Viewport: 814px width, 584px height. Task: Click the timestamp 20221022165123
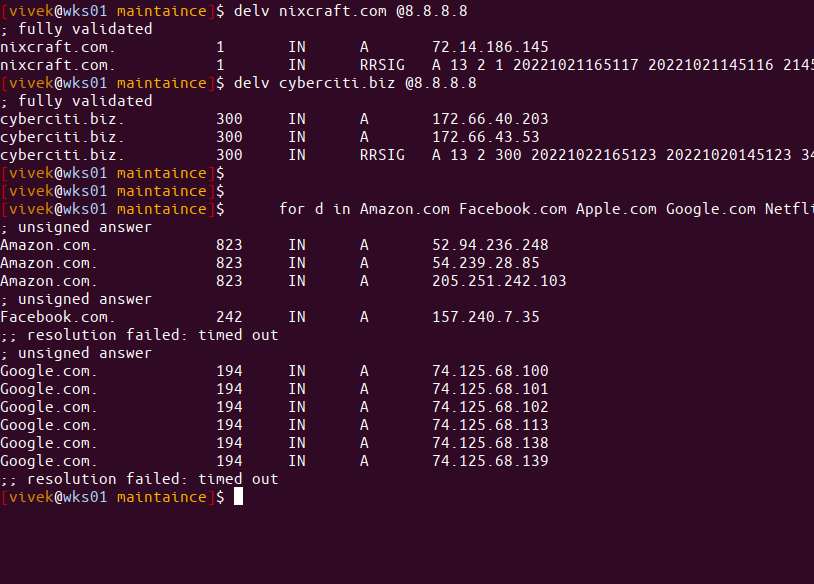(594, 155)
